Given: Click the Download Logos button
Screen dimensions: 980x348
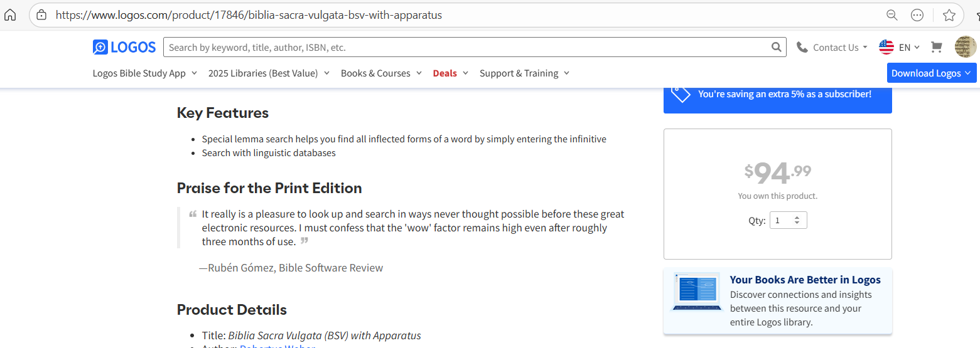Looking at the screenshot, I should pos(932,73).
